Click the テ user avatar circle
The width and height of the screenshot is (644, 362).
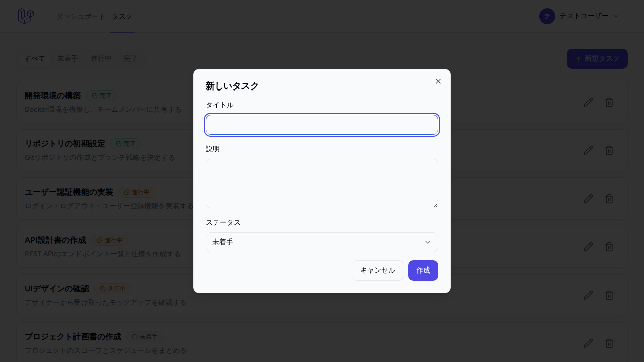pyautogui.click(x=547, y=16)
